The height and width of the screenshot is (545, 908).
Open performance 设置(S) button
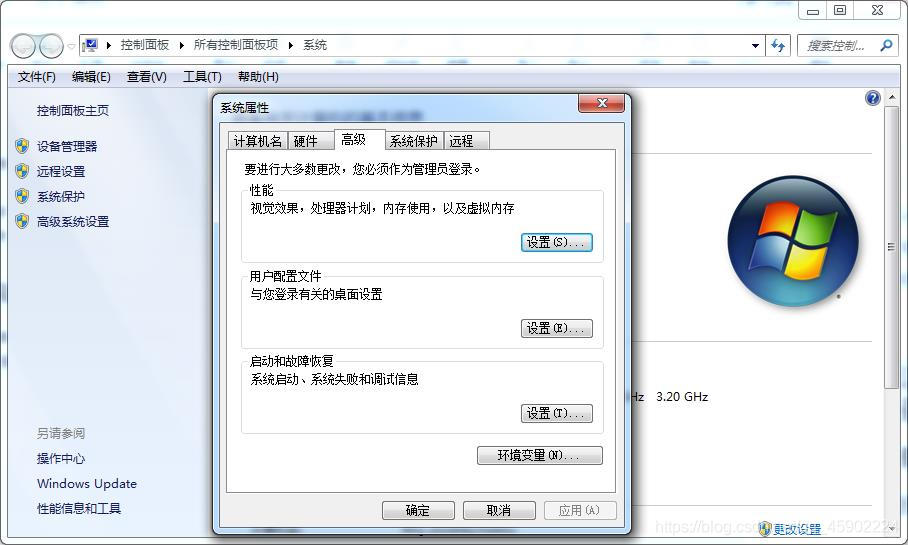point(556,242)
